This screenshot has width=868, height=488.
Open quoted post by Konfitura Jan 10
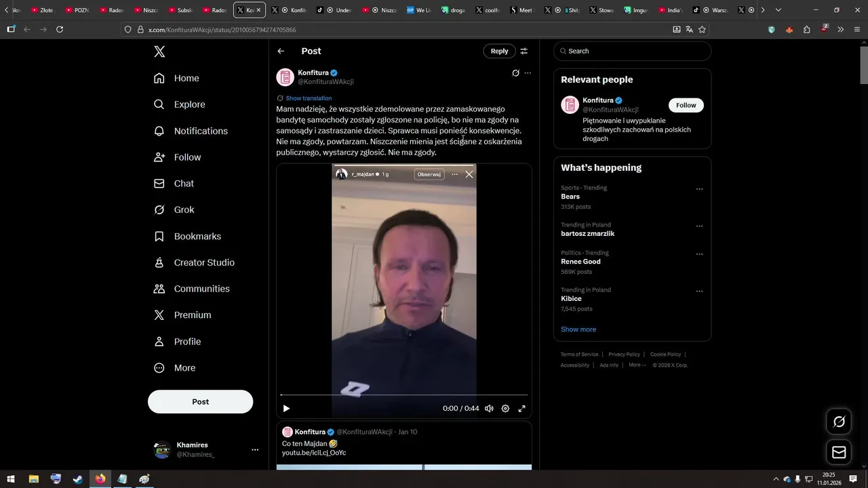(x=403, y=446)
